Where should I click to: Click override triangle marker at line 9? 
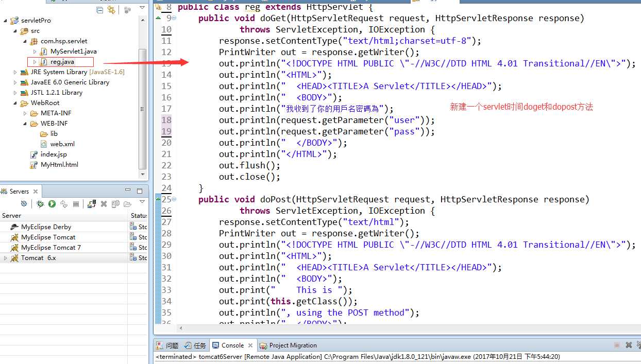[158, 18]
